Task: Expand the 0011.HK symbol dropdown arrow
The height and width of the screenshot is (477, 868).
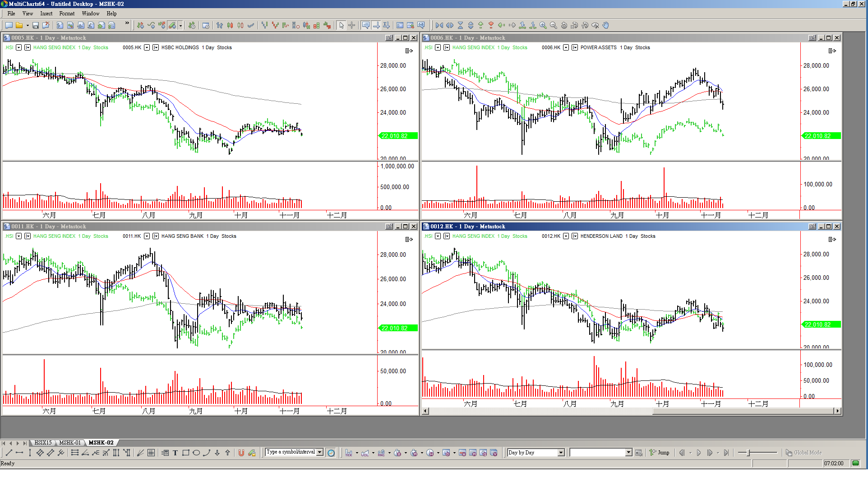Action: (147, 236)
